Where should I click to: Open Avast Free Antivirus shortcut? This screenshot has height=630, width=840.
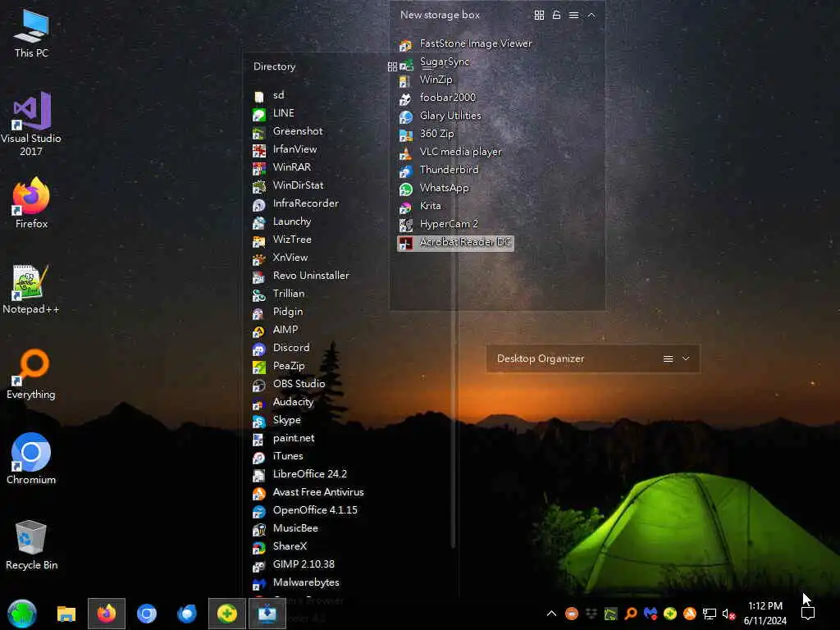(x=308, y=493)
